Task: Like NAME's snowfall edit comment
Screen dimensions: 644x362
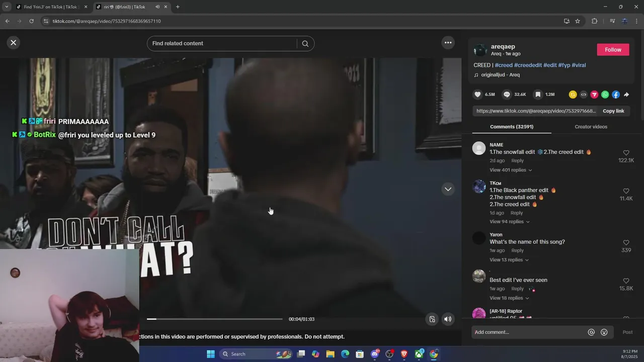Action: coord(626,153)
